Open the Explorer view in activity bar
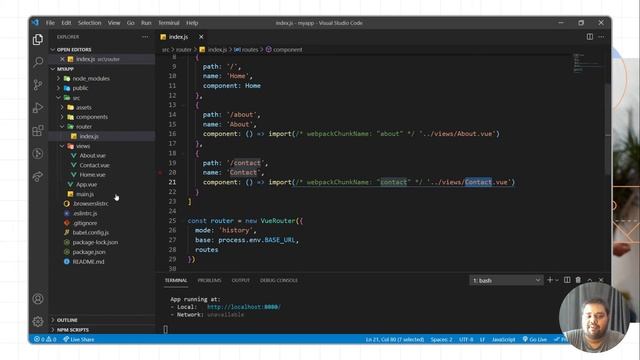Viewport: 640px width, 360px height. pos(38,39)
